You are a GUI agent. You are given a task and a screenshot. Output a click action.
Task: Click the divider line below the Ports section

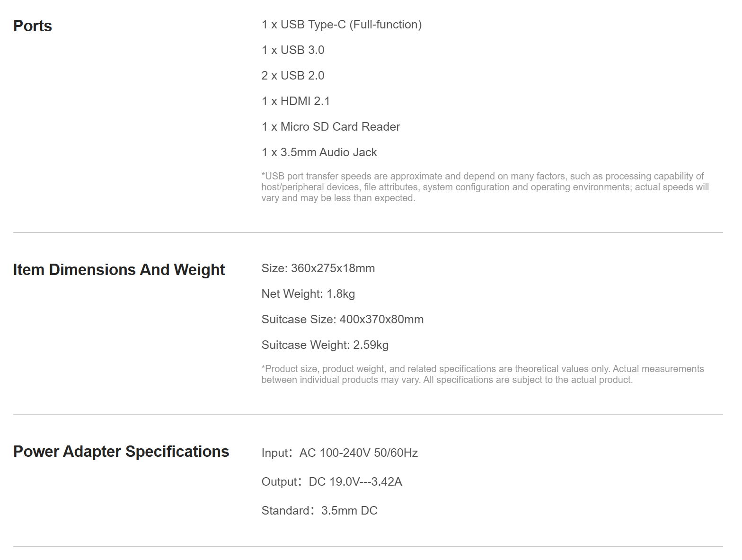[368, 232]
